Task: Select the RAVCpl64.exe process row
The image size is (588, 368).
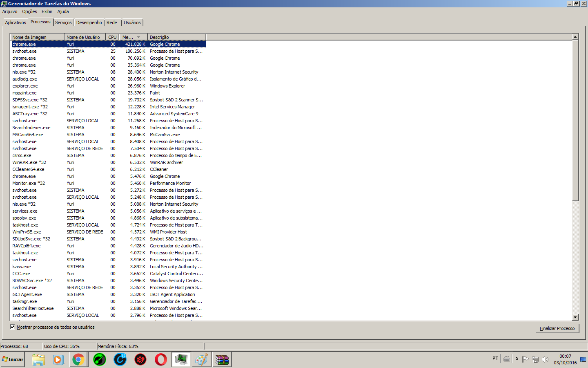Action: click(108, 246)
